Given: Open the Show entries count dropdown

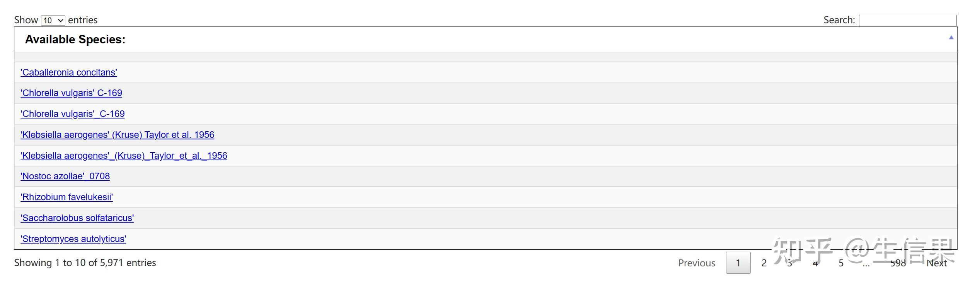Looking at the screenshot, I should (53, 20).
